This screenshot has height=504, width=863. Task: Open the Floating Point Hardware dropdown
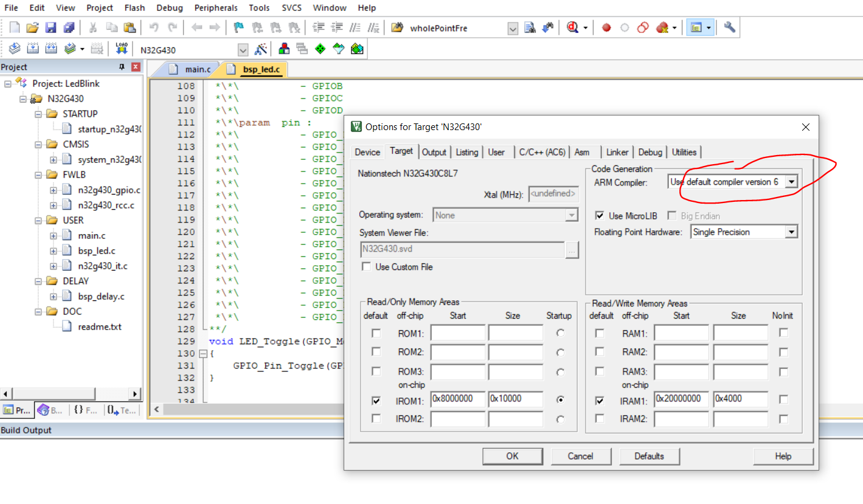click(791, 232)
